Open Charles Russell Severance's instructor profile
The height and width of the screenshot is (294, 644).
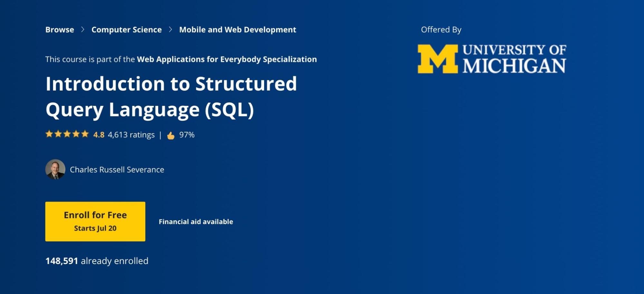point(117,170)
